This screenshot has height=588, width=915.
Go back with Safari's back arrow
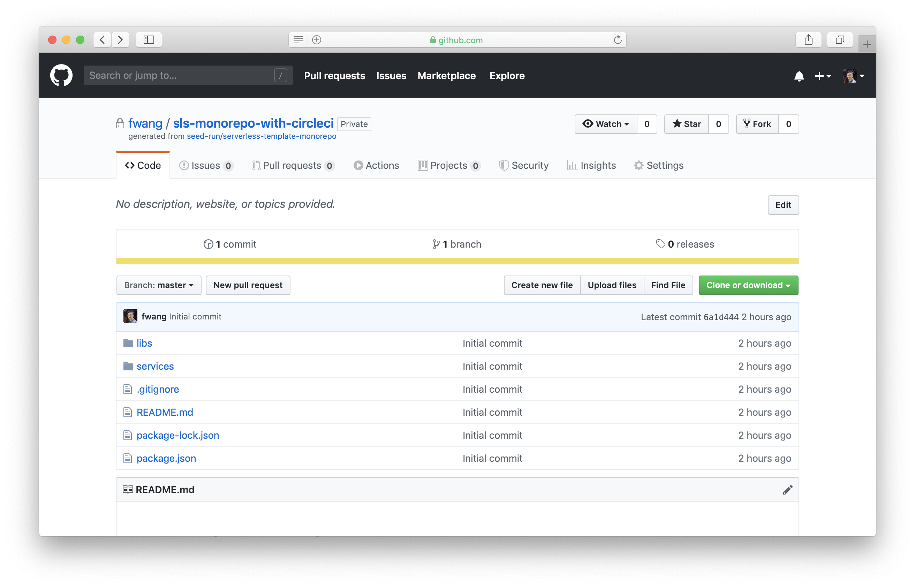click(x=102, y=40)
